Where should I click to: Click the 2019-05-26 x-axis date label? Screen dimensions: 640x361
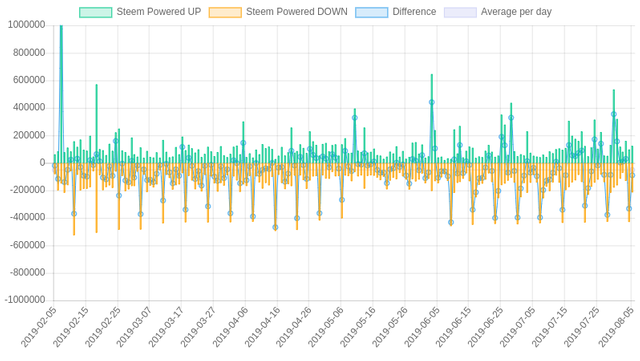coord(389,328)
